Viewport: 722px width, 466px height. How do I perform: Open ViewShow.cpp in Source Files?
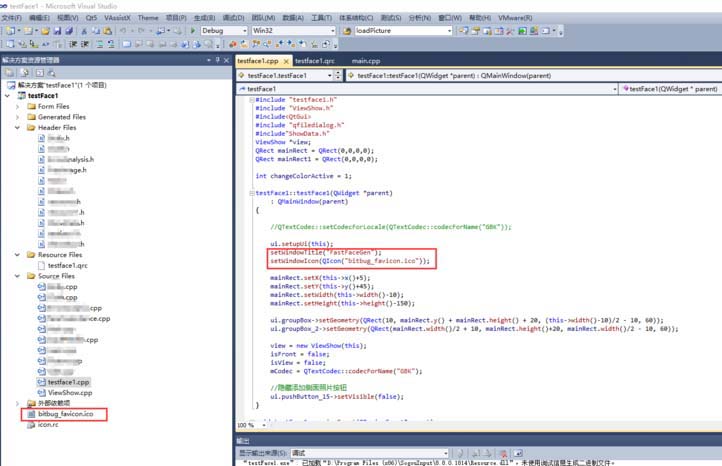(x=70, y=393)
